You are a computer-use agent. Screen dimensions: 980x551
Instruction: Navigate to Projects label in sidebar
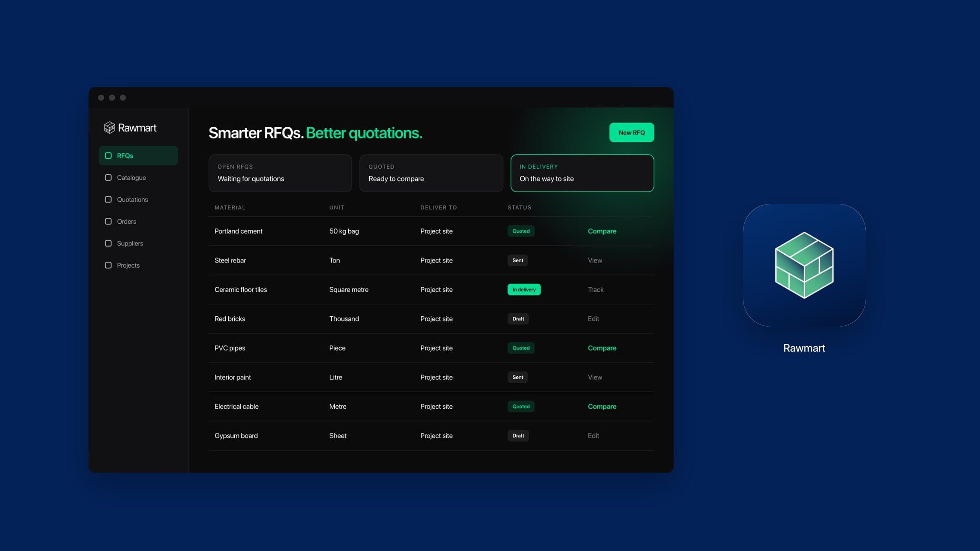[128, 265]
